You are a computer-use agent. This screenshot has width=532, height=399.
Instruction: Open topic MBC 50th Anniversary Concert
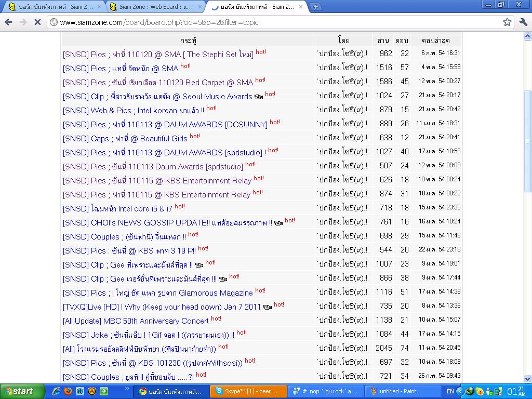tap(136, 321)
